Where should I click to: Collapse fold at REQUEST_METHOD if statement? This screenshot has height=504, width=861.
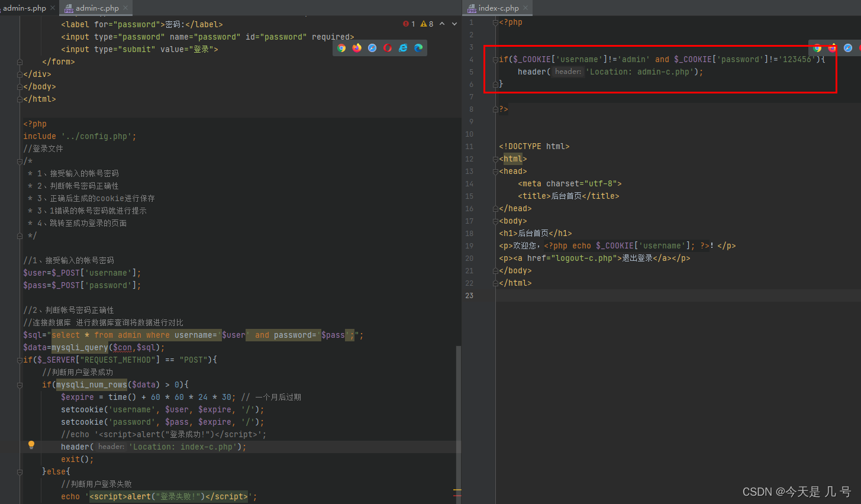click(20, 360)
